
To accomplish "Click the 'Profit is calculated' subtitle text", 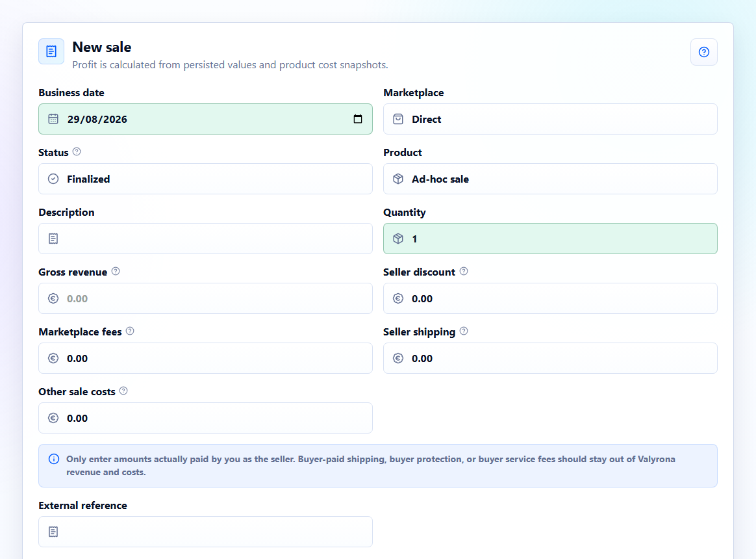I will click(x=230, y=65).
